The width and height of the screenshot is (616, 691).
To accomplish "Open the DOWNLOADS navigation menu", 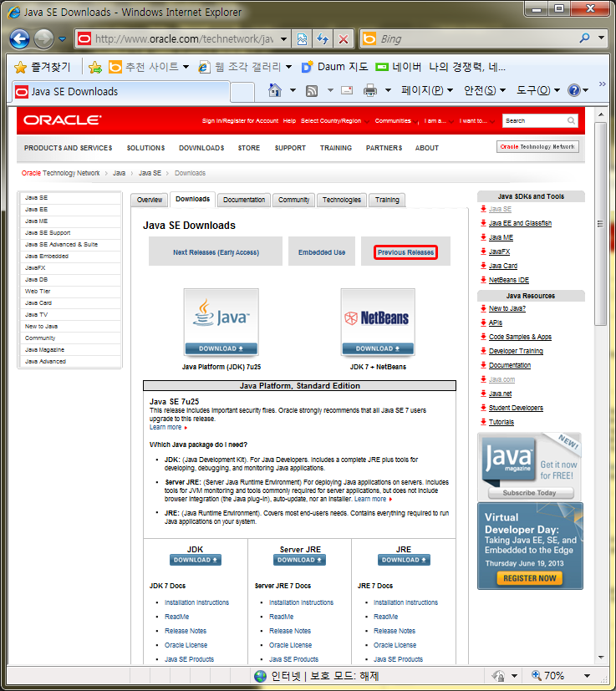I will 201,148.
